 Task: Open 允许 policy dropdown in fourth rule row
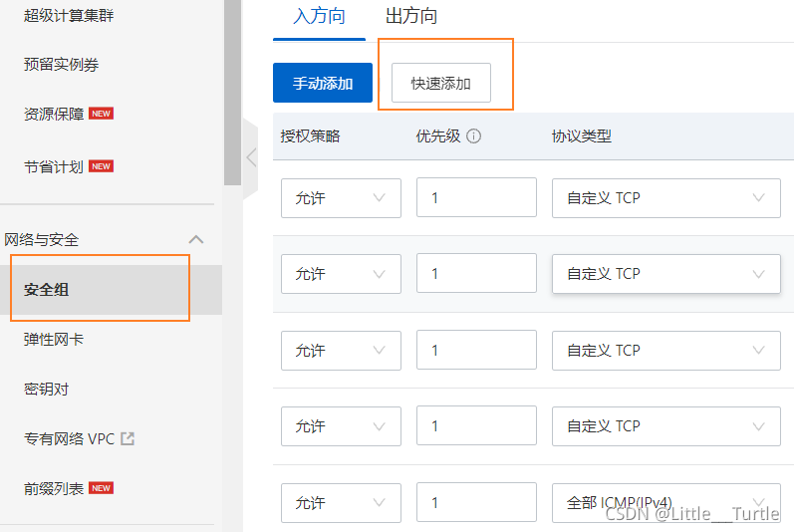coord(341,426)
